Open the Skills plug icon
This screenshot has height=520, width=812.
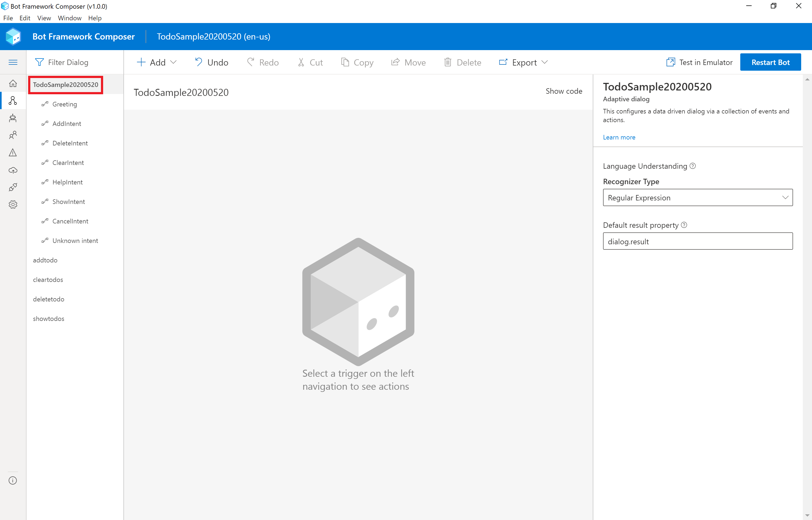click(13, 187)
